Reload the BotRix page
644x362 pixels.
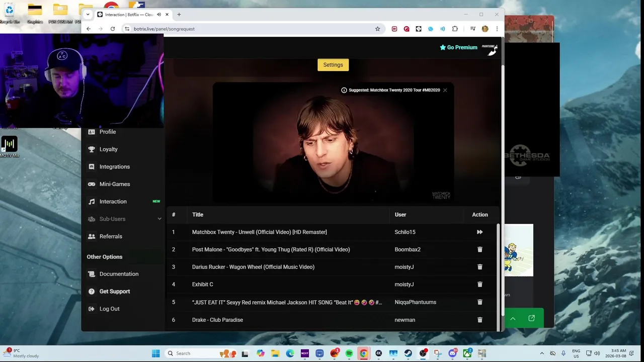113,29
